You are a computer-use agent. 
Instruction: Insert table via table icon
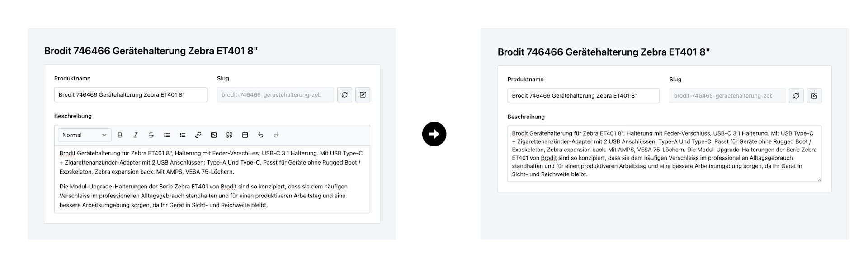point(245,135)
